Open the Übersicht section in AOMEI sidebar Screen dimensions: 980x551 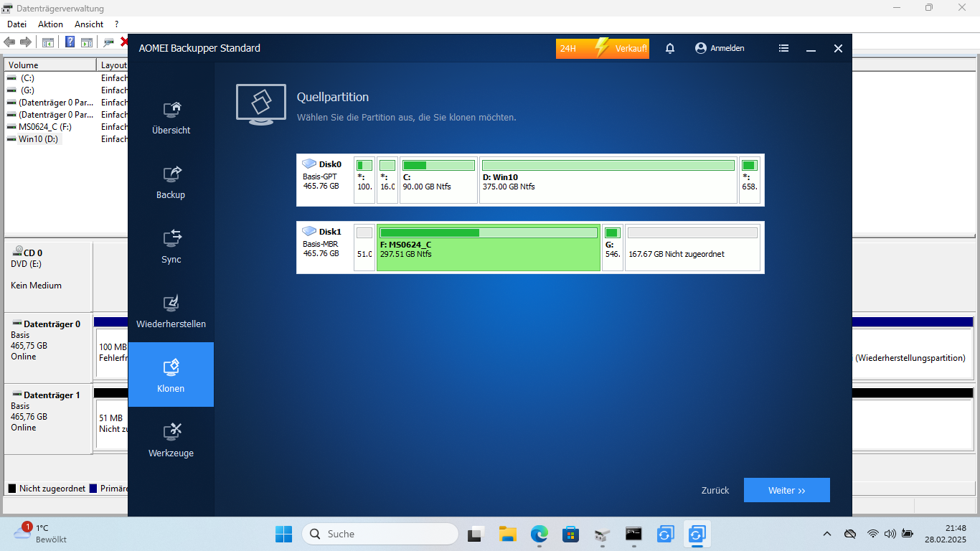pos(171,118)
